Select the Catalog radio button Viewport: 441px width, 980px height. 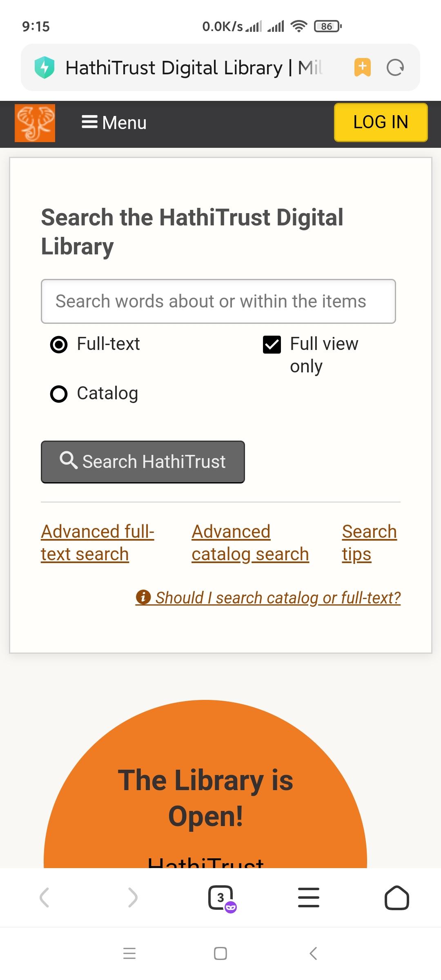(x=59, y=394)
